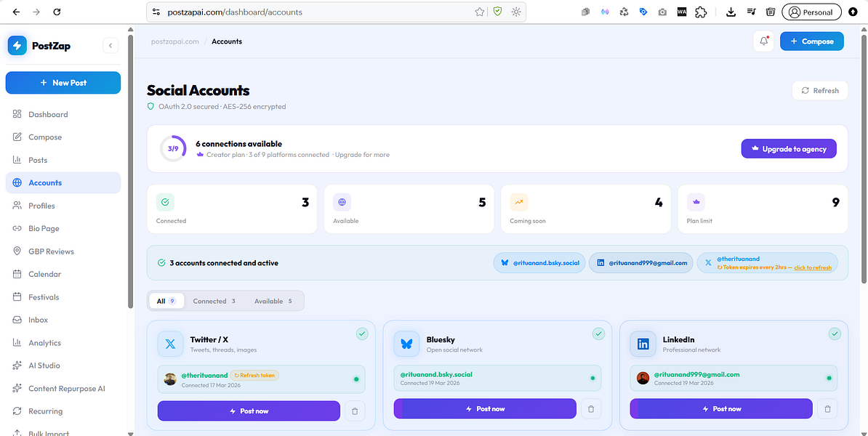868x436 pixels.
Task: Click the Available globe stat icon
Action: (342, 203)
